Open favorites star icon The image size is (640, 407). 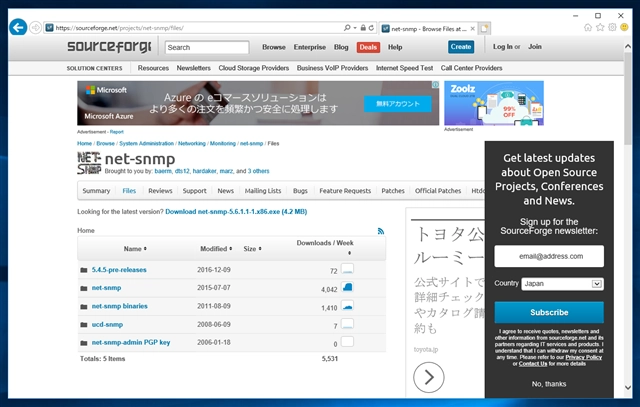[x=600, y=27]
